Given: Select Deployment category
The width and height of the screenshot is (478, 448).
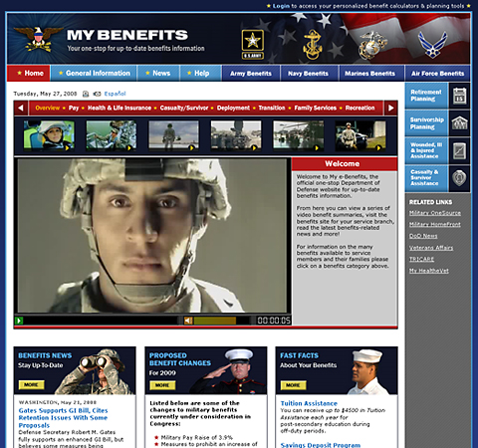Looking at the screenshot, I should point(233,108).
